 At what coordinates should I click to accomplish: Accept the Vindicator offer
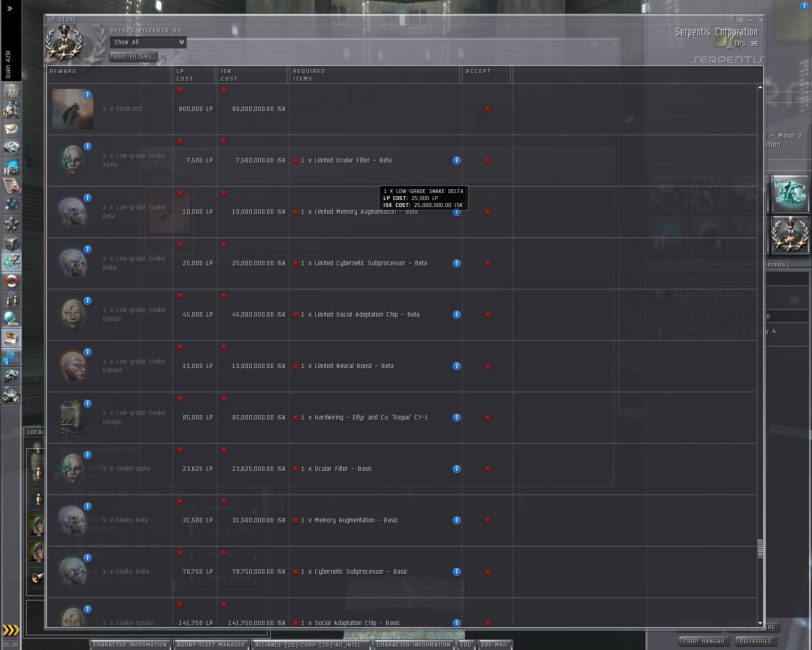pos(488,109)
